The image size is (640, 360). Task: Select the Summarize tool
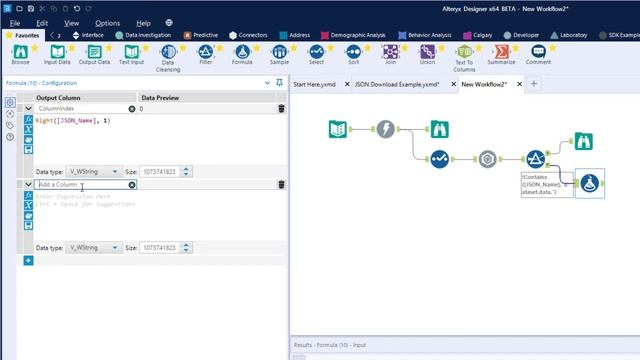tap(501, 55)
